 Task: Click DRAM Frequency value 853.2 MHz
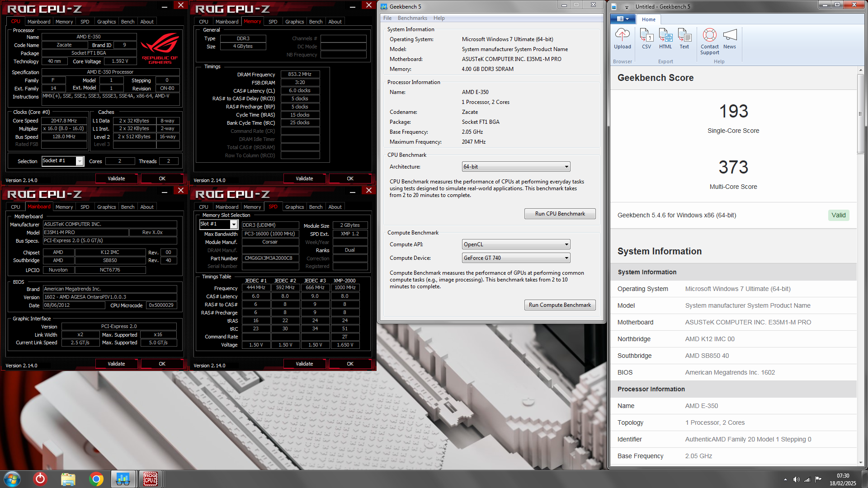[x=300, y=74]
